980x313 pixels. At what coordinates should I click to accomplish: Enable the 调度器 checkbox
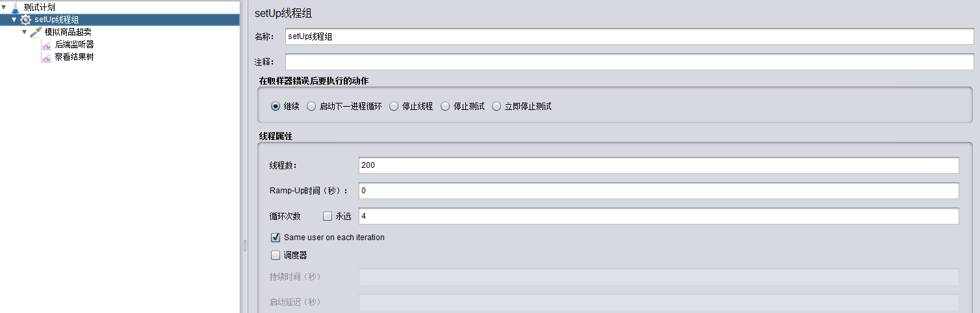pyautogui.click(x=276, y=256)
